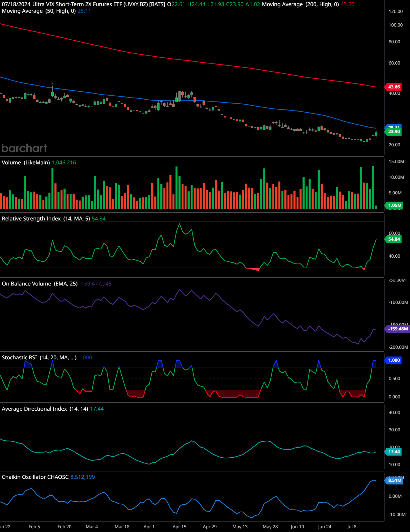Click the Jul 8 date label
The image size is (410, 532).
pos(352,527)
